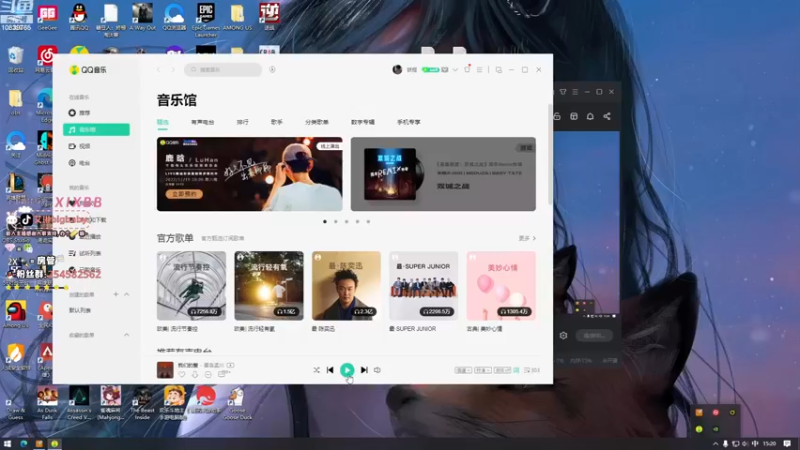Add a new playlist with plus icon
The image size is (800, 450).
pyautogui.click(x=116, y=294)
